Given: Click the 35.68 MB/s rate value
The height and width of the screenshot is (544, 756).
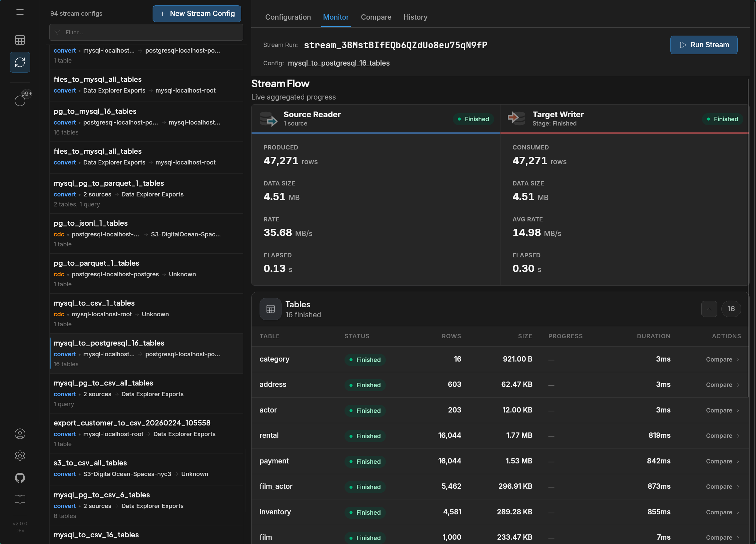Looking at the screenshot, I should coord(288,232).
